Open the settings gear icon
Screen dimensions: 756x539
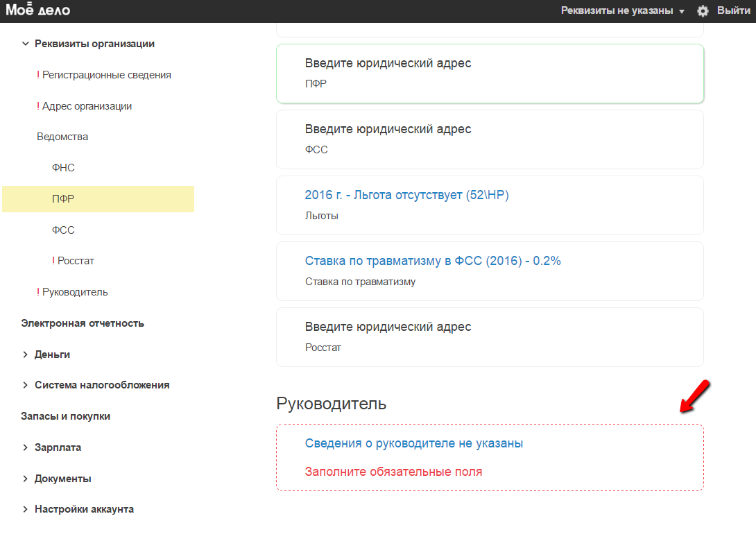click(x=703, y=11)
